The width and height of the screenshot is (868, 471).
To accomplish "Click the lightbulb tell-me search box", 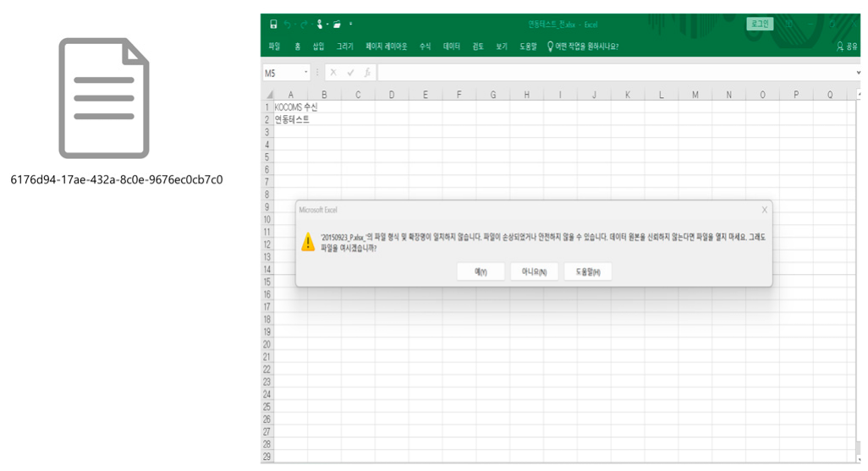I will click(582, 47).
